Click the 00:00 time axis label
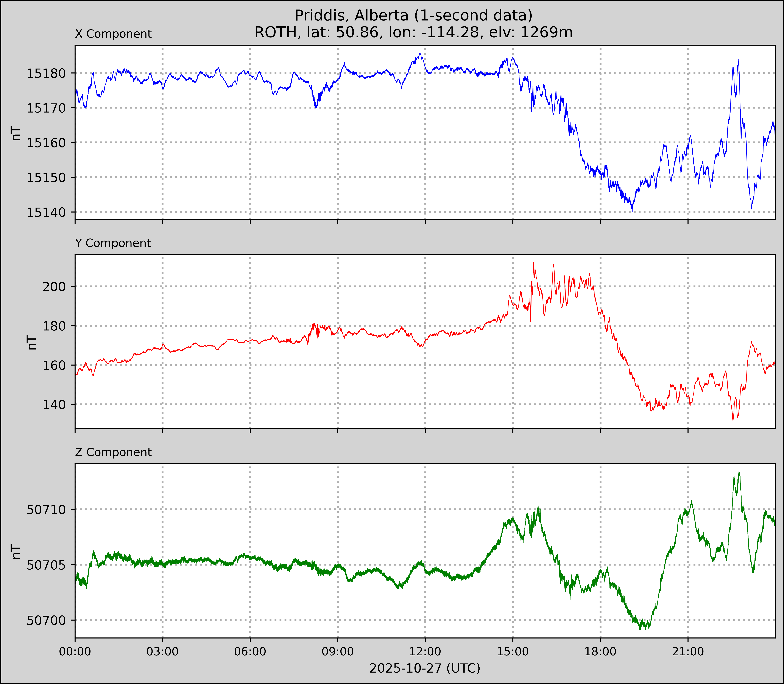The height and width of the screenshot is (684, 784). tap(75, 652)
